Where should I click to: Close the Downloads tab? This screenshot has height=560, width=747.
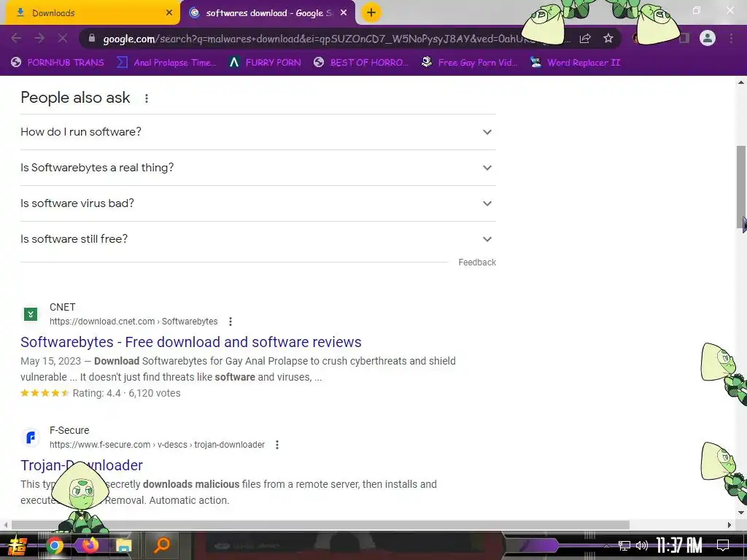(169, 13)
